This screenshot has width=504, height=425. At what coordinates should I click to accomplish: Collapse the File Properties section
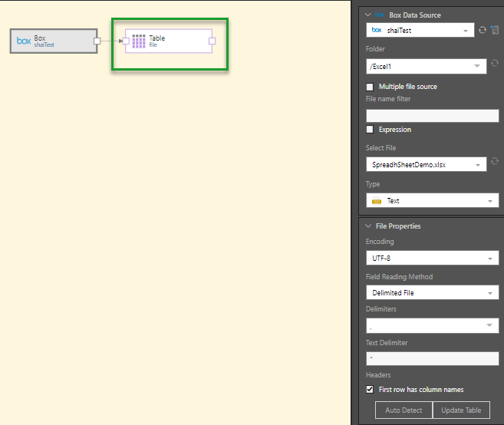click(x=368, y=226)
